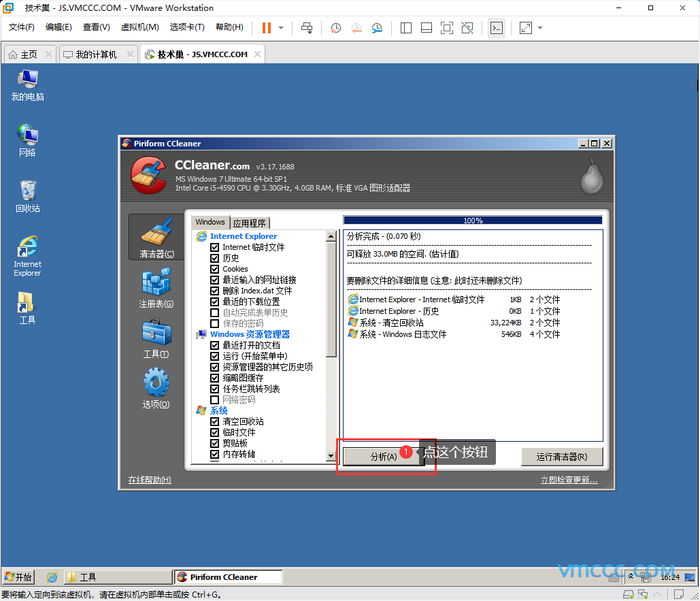Click the show desktop icon in guest tray
The image size is (700, 601).
point(690,577)
